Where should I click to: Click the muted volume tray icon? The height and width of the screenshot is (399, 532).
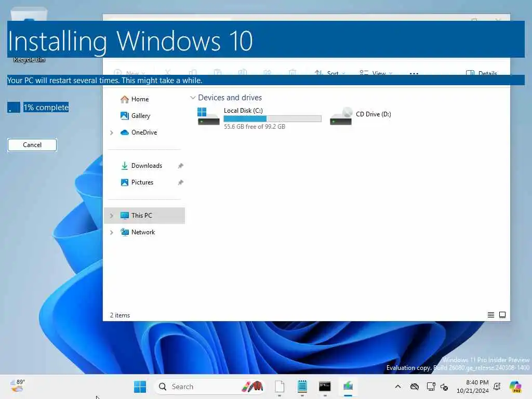point(444,387)
